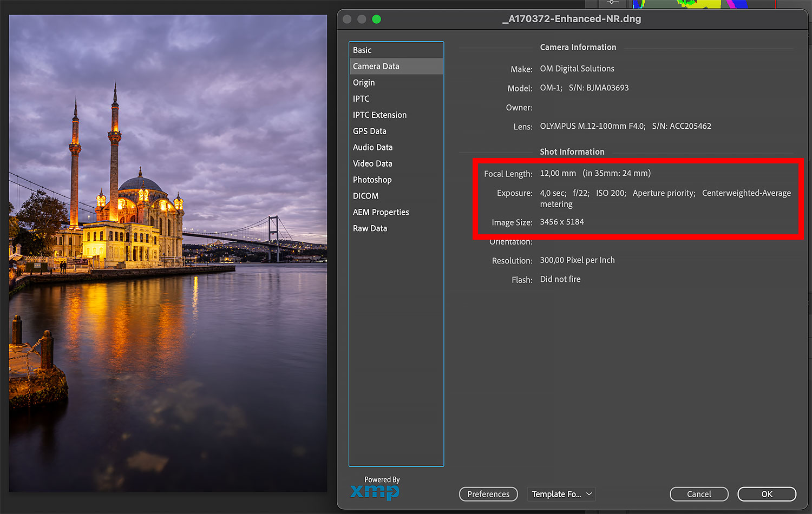Select IPTC Extension in the list

[379, 115]
